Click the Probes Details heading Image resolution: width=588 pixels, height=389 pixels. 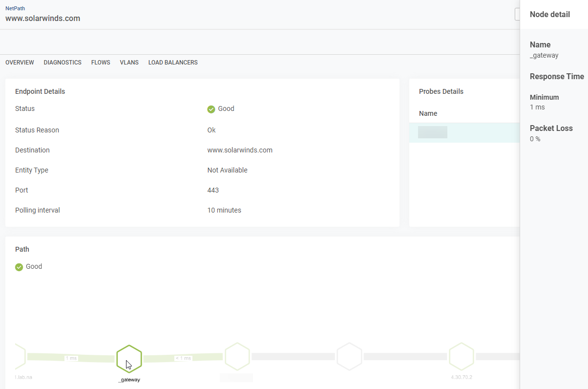pos(441,91)
